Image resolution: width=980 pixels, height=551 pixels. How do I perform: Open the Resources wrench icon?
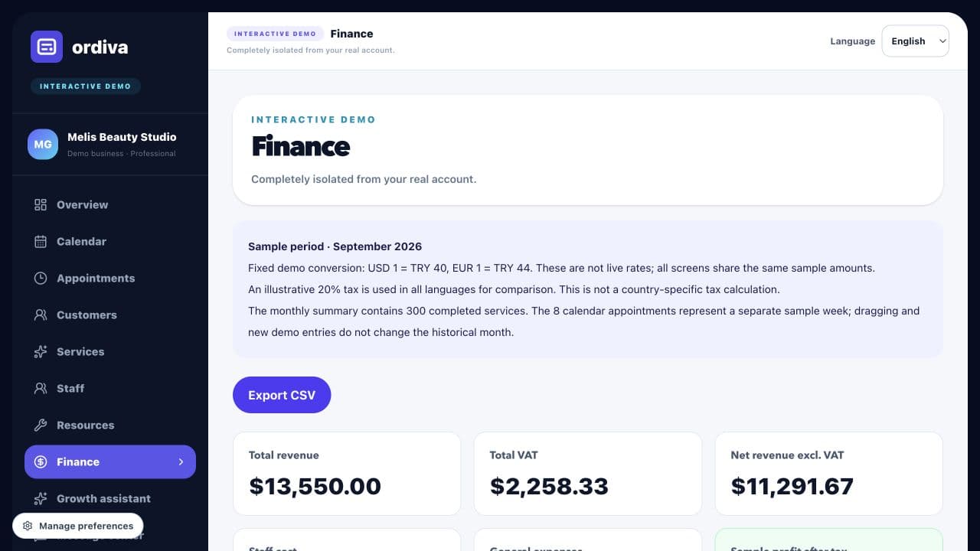41,425
